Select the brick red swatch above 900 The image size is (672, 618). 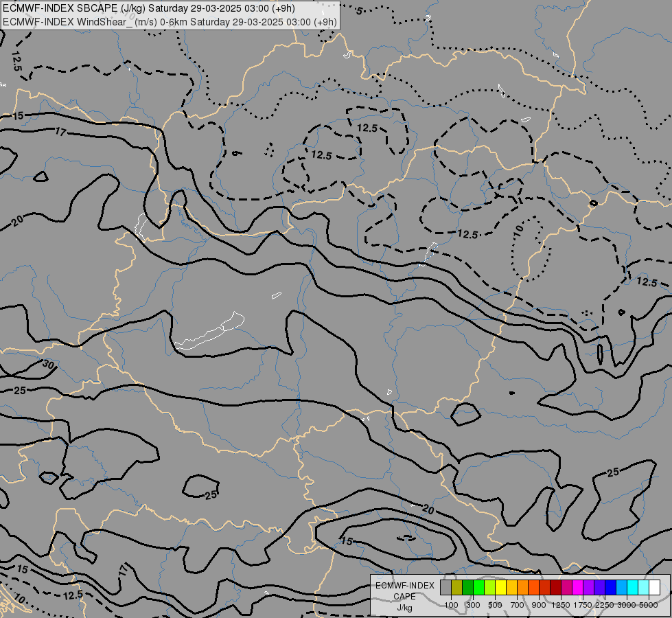pyautogui.click(x=545, y=587)
